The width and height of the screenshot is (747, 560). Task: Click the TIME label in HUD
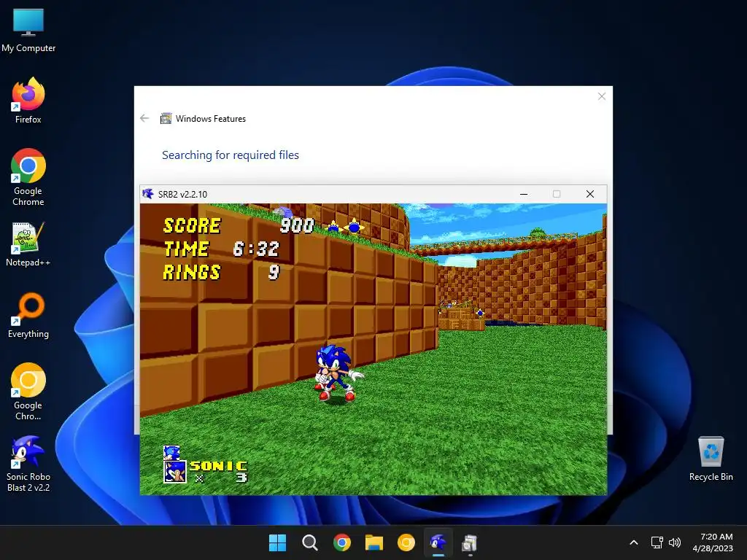186,249
